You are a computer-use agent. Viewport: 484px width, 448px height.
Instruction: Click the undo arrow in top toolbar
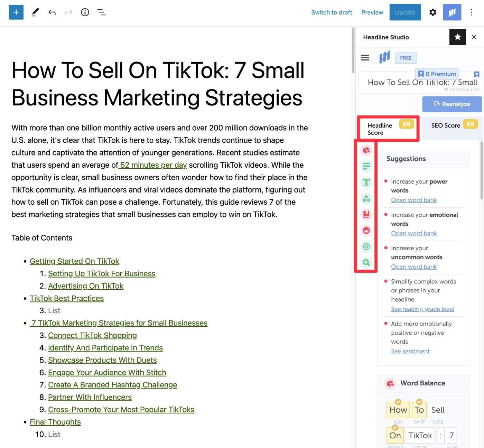coord(52,12)
